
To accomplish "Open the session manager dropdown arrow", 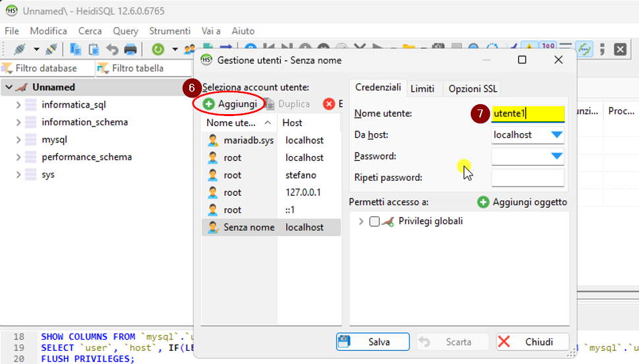I will pos(36,49).
